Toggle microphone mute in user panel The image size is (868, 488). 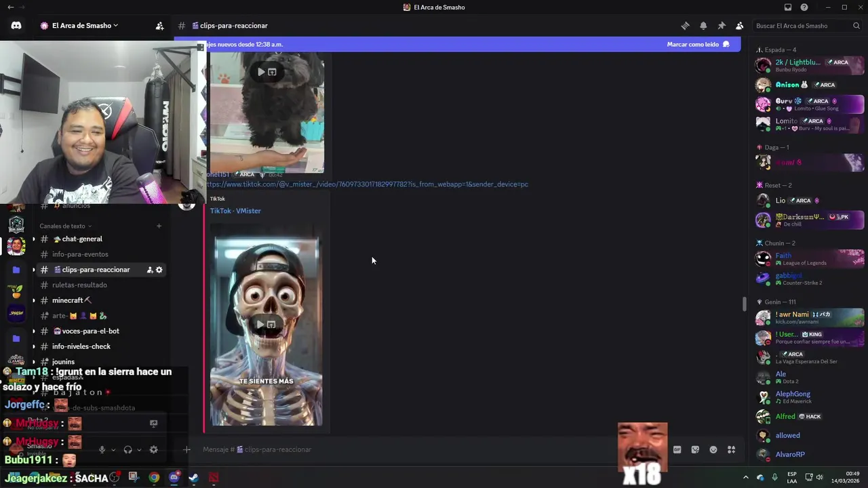[102, 449]
